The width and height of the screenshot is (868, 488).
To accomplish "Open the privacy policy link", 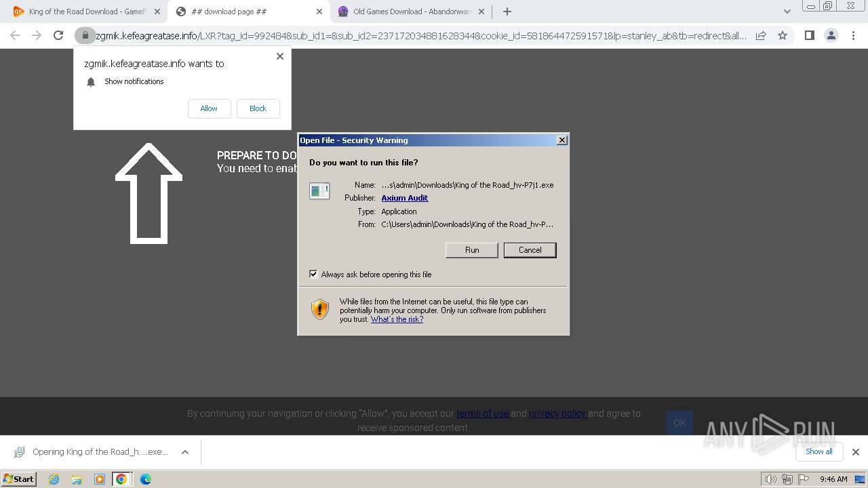I will click(558, 413).
